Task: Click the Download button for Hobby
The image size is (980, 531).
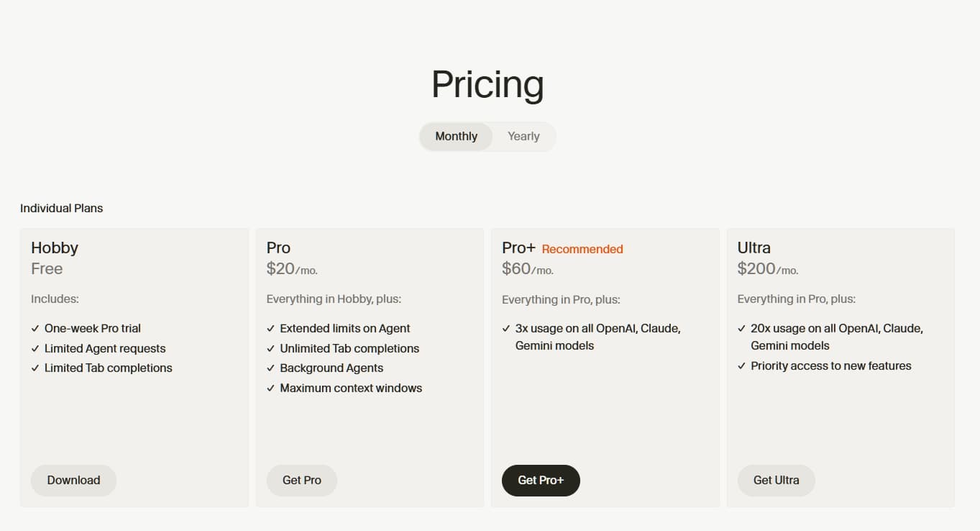Action: pyautogui.click(x=73, y=480)
